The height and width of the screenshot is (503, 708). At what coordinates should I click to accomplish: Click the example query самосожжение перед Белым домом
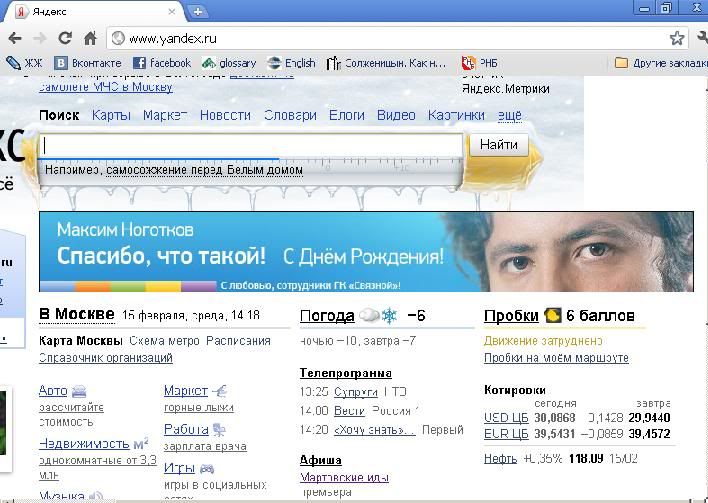(x=205, y=170)
